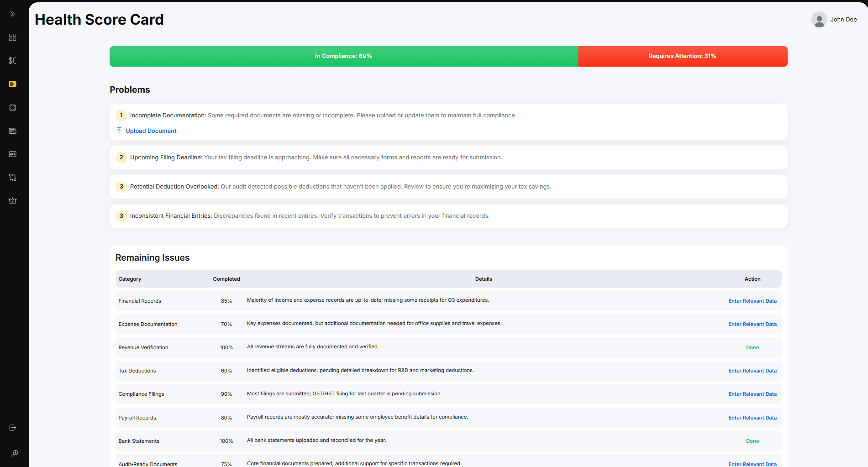Click the Category column header
Viewport: 868px width, 467px height.
130,279
